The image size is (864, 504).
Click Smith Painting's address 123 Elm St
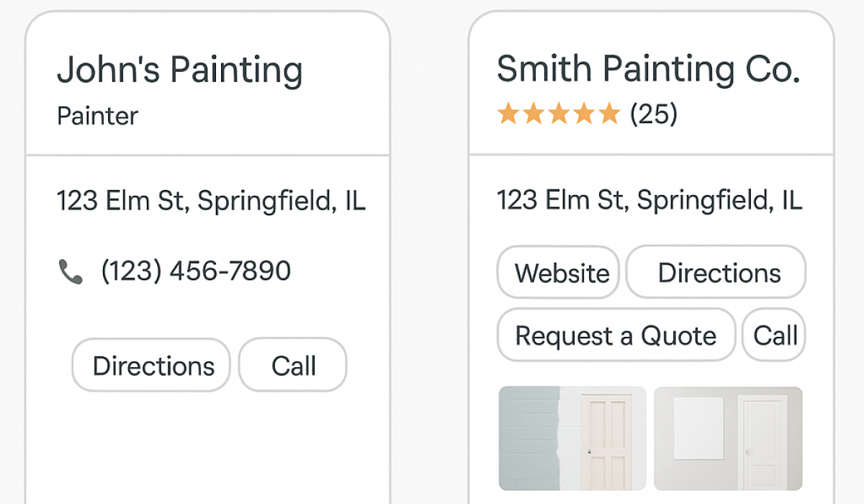click(649, 200)
